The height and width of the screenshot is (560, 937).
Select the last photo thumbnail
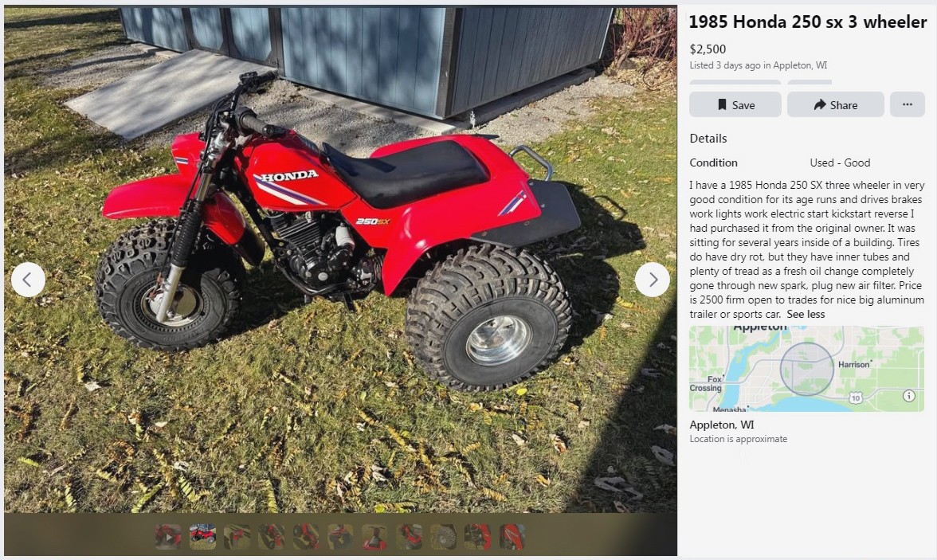coord(512,537)
